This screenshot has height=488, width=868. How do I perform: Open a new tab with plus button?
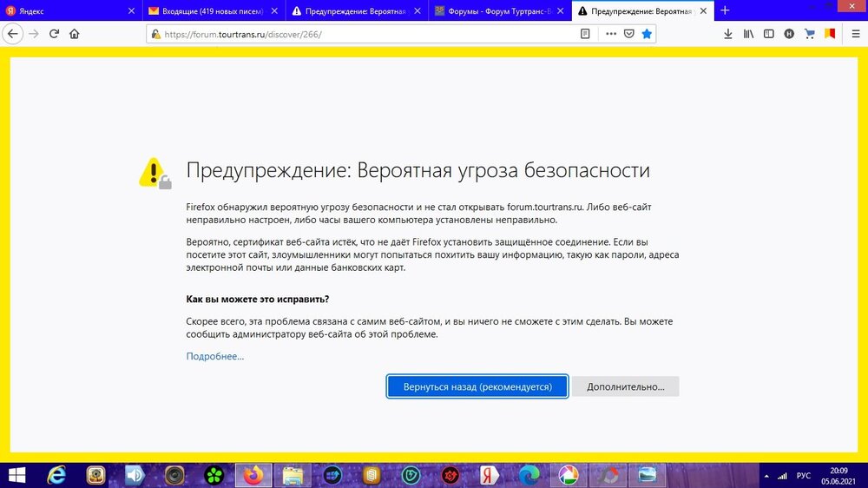click(725, 10)
